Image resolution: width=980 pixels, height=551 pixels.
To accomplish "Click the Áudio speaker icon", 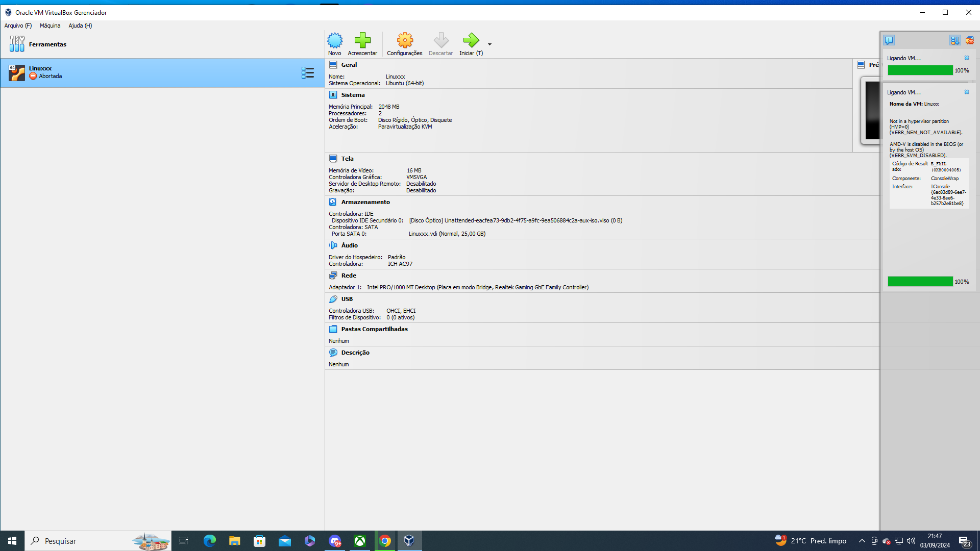I will (x=333, y=245).
